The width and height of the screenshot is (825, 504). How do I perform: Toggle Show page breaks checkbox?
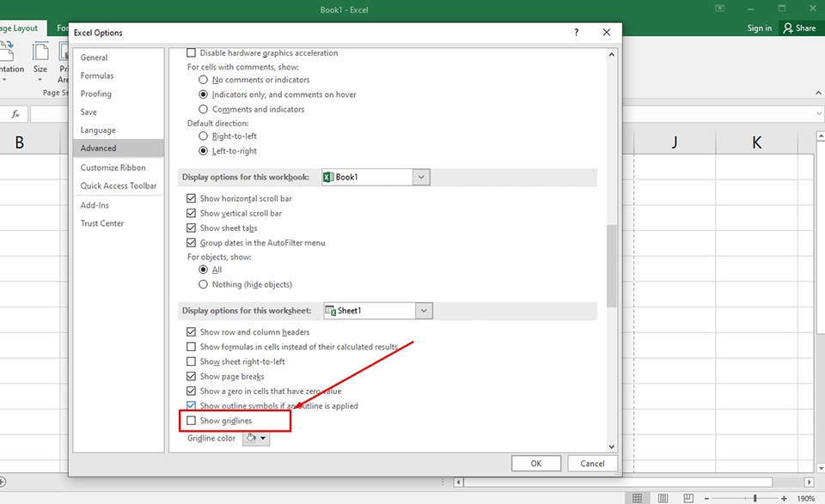click(191, 376)
